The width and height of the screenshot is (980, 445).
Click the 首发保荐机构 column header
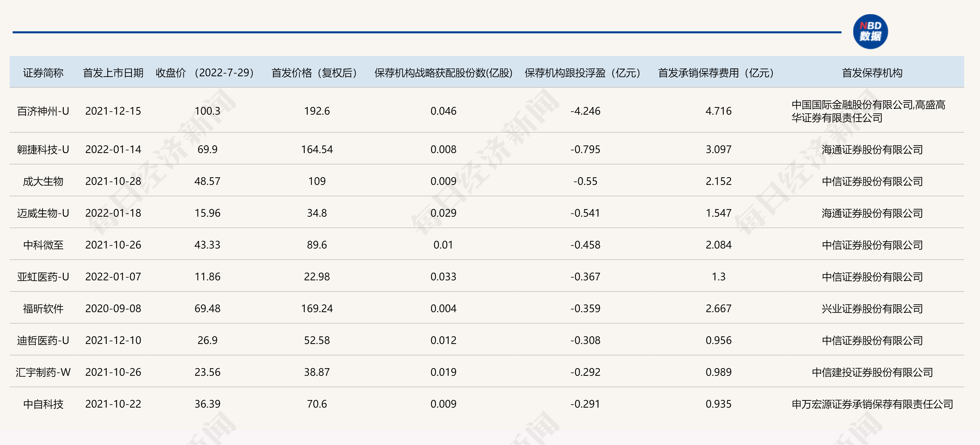click(872, 73)
